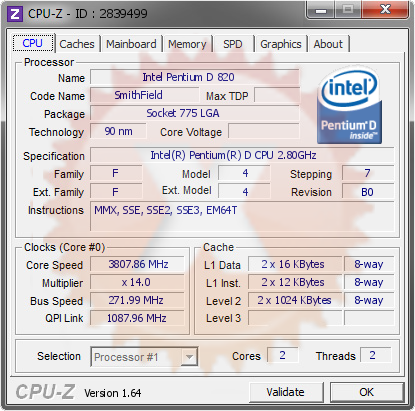Click the Family value field
415x411 pixels.
point(116,173)
